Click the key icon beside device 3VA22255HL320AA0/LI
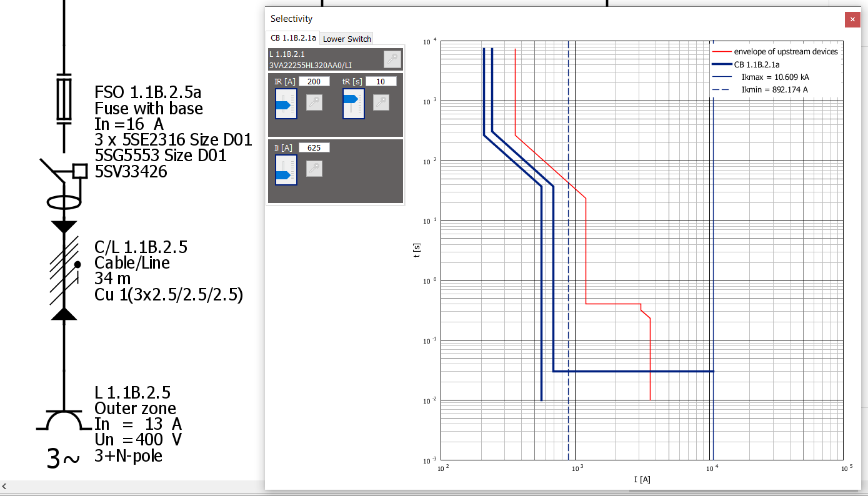This screenshot has width=868, height=496. click(x=392, y=59)
